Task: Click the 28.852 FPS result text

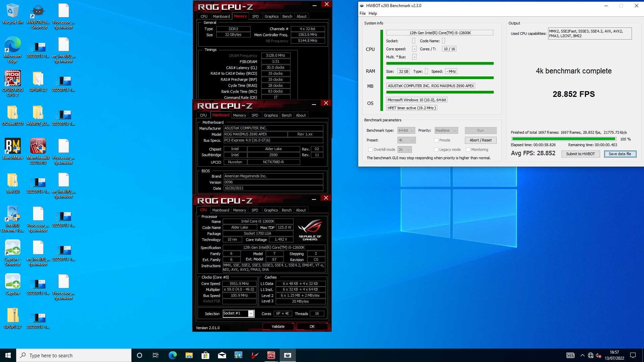Action: tap(574, 94)
